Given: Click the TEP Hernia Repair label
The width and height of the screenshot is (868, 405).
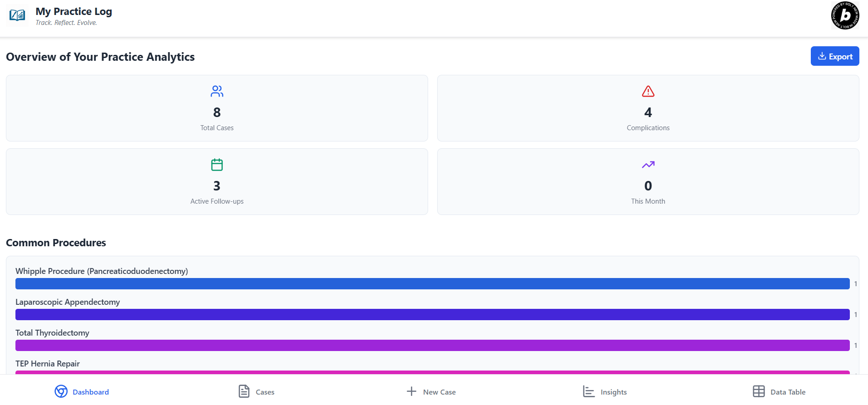Looking at the screenshot, I should click(48, 364).
